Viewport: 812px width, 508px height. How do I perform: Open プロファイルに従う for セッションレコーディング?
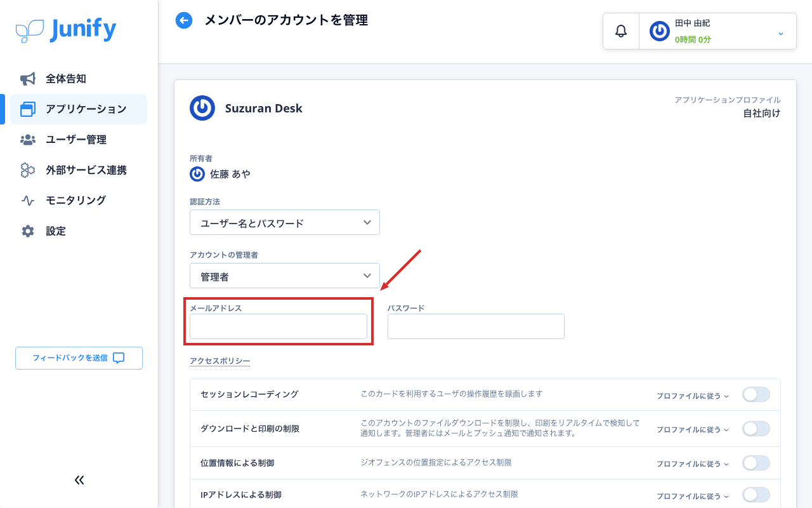click(x=693, y=396)
